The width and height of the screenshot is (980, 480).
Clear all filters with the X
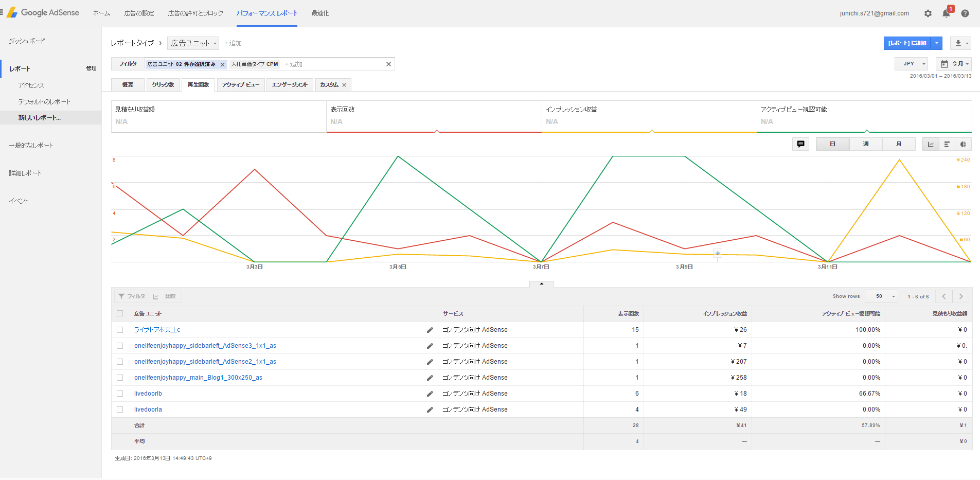tap(388, 64)
